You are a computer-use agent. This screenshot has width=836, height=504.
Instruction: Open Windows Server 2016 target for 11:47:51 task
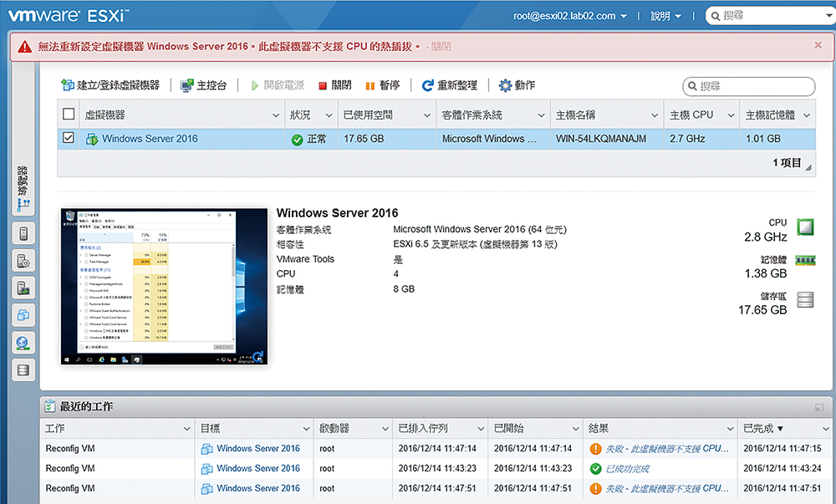(258, 488)
